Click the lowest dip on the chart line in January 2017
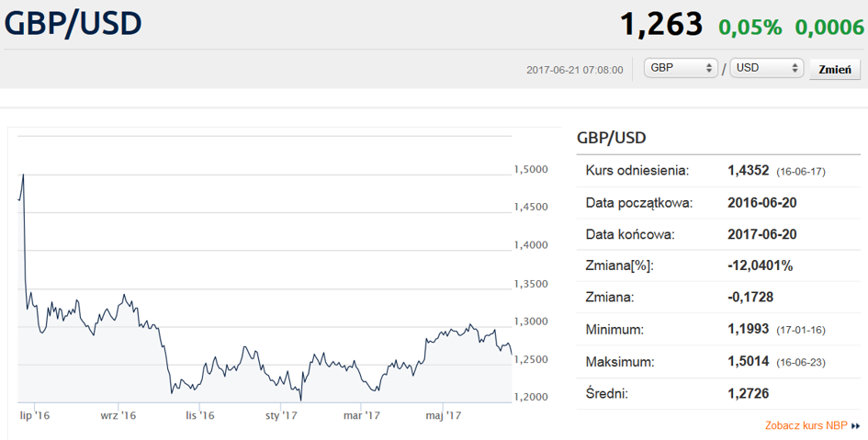Image resolution: width=868 pixels, height=440 pixels. tap(300, 399)
